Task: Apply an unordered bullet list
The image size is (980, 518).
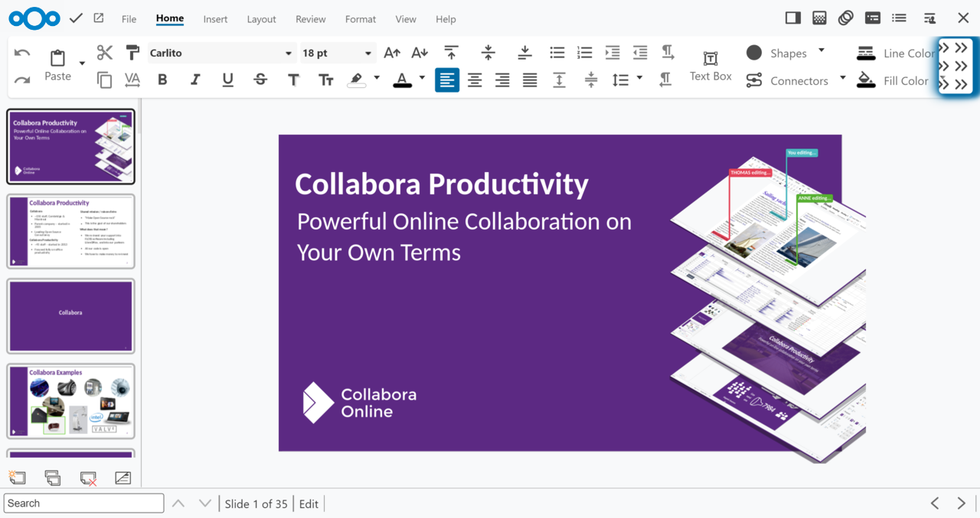Action: pos(557,53)
